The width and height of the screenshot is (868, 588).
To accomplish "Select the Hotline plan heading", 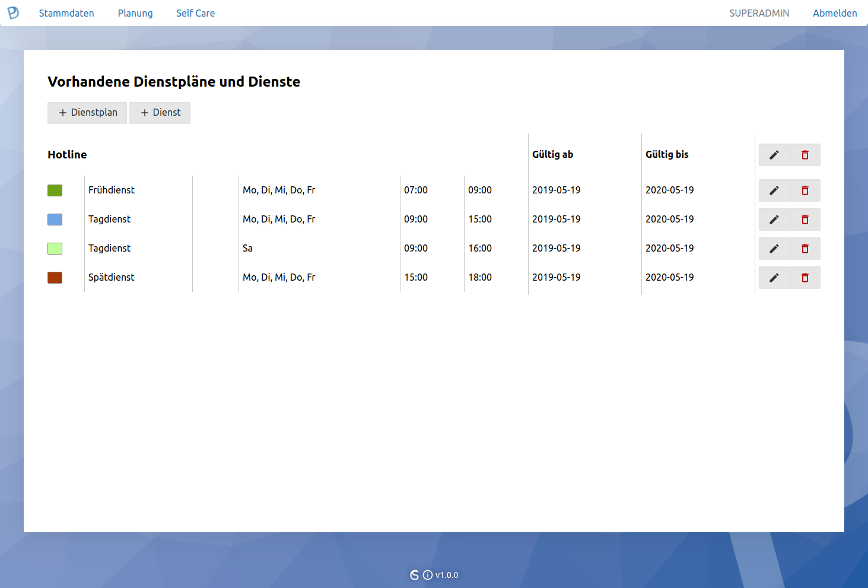I will click(x=67, y=155).
